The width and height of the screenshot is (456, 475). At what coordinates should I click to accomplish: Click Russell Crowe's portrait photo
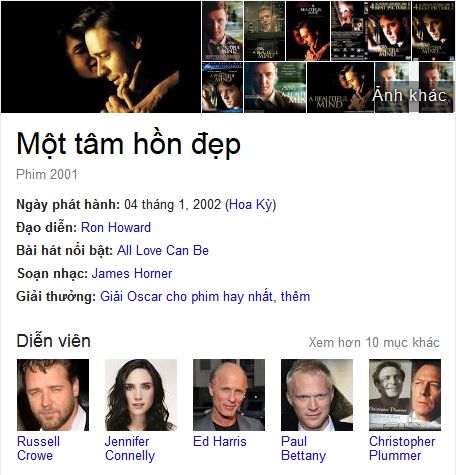(53, 395)
